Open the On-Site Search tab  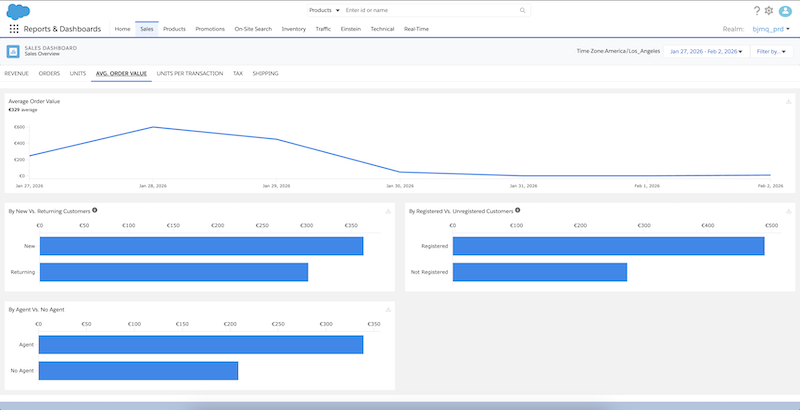coord(253,29)
